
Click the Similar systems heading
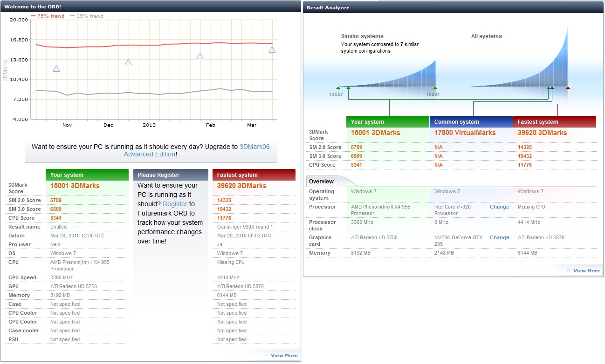point(362,36)
